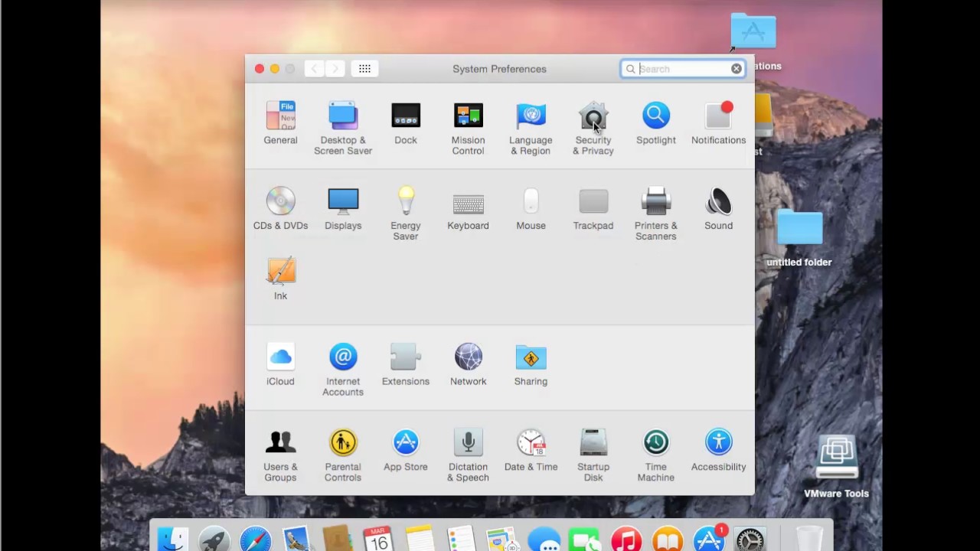Viewport: 980px width, 551px height.
Task: Open Ink preferences
Action: tap(280, 279)
